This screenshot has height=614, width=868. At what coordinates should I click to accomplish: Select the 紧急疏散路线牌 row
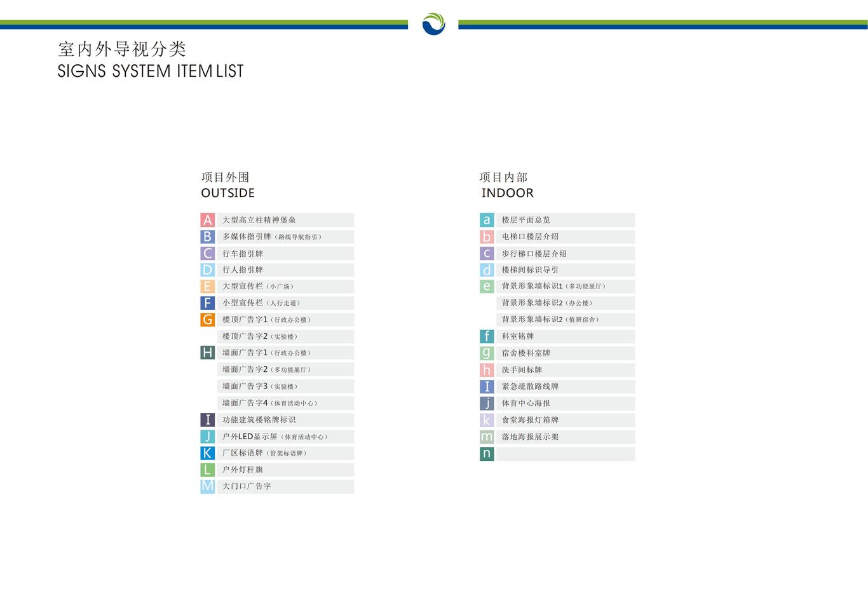(x=566, y=386)
